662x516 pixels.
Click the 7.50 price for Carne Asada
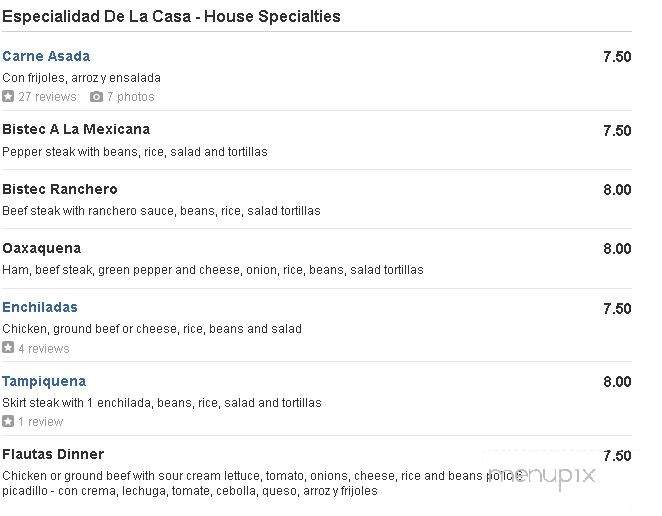pos(617,57)
